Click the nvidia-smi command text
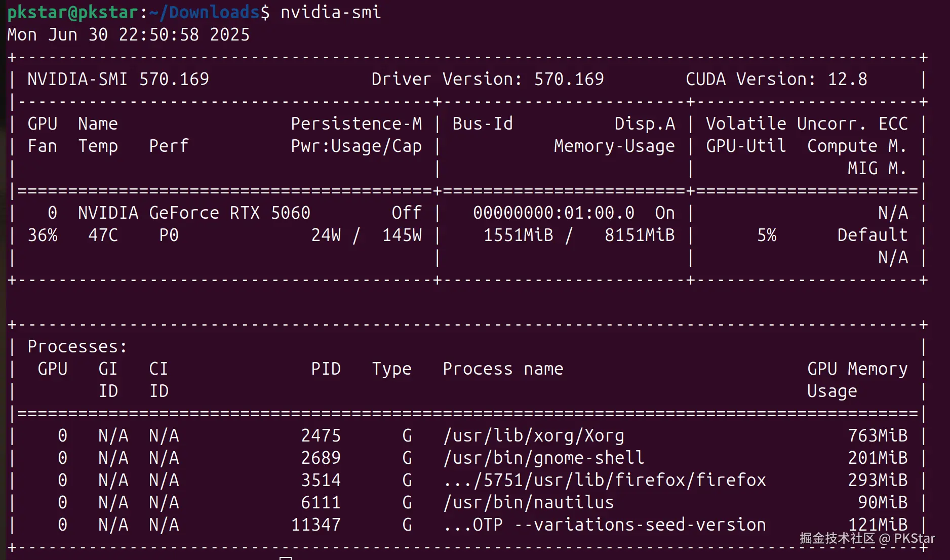This screenshot has width=950, height=560. tap(330, 12)
